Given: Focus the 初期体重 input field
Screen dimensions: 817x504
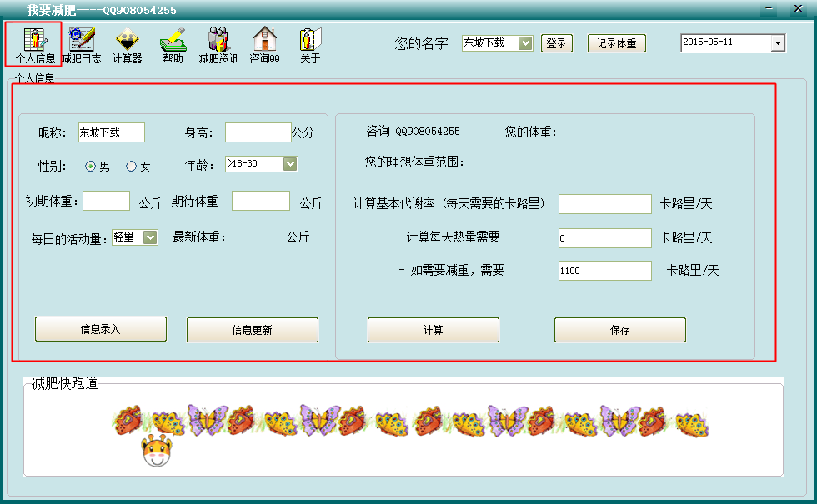Looking at the screenshot, I should [107, 201].
